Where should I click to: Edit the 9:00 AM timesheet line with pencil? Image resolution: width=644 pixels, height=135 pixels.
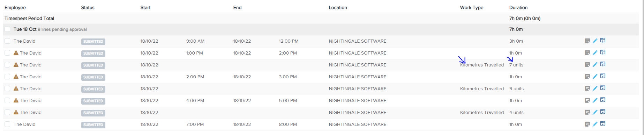point(595,41)
